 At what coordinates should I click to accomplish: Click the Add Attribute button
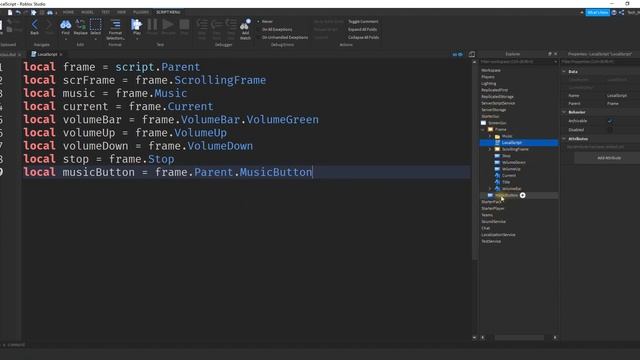pyautogui.click(x=609, y=158)
